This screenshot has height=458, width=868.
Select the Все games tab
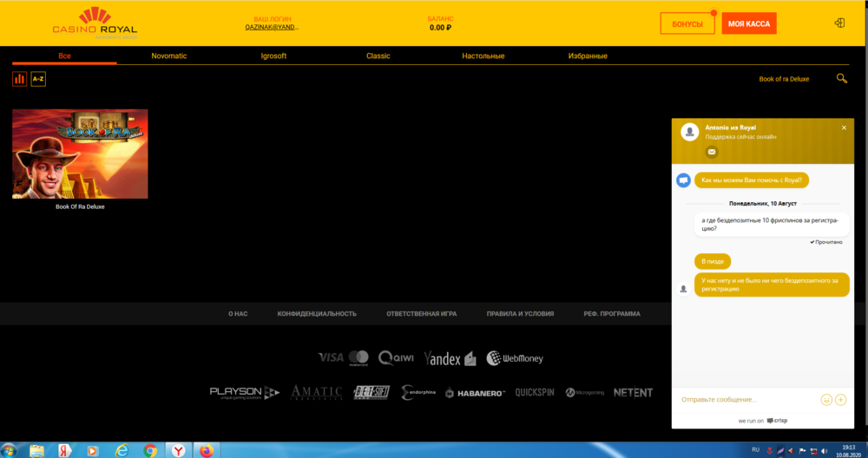[64, 56]
